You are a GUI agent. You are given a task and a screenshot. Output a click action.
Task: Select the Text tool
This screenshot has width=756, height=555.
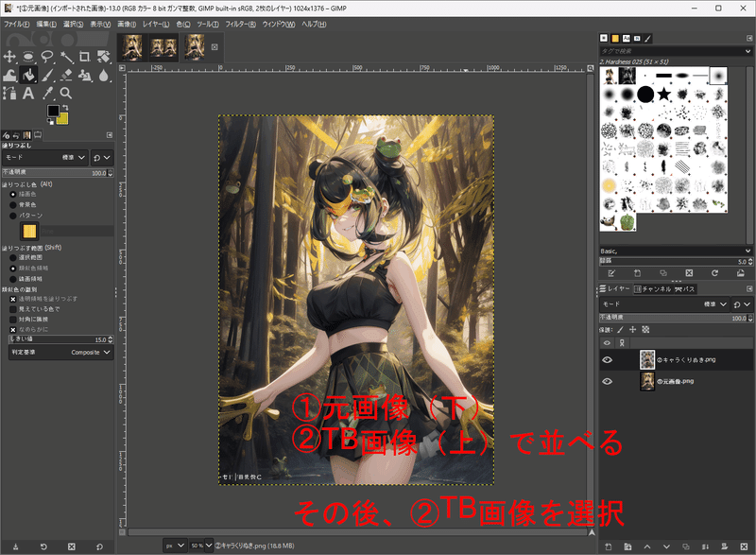click(28, 93)
